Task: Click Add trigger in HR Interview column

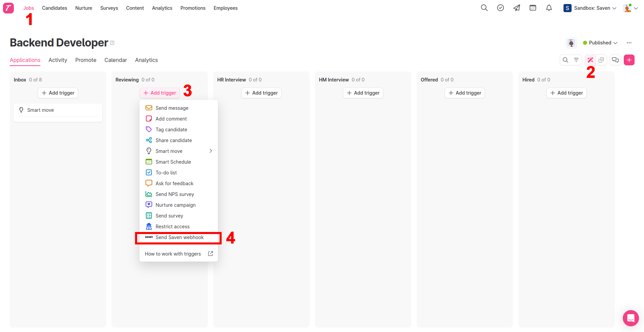Action: (261, 93)
